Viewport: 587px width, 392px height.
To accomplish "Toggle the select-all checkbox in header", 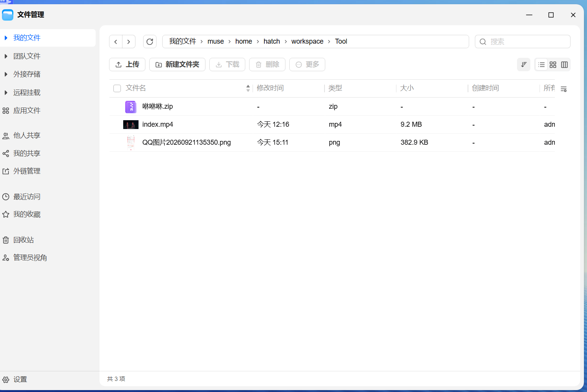I will click(x=117, y=88).
